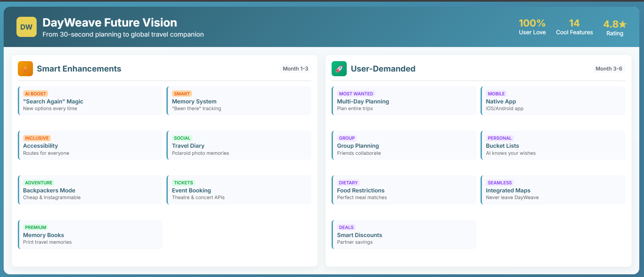This screenshot has height=277, width=644.
Task: Click the "iOS/Android app" text
Action: [505, 108]
